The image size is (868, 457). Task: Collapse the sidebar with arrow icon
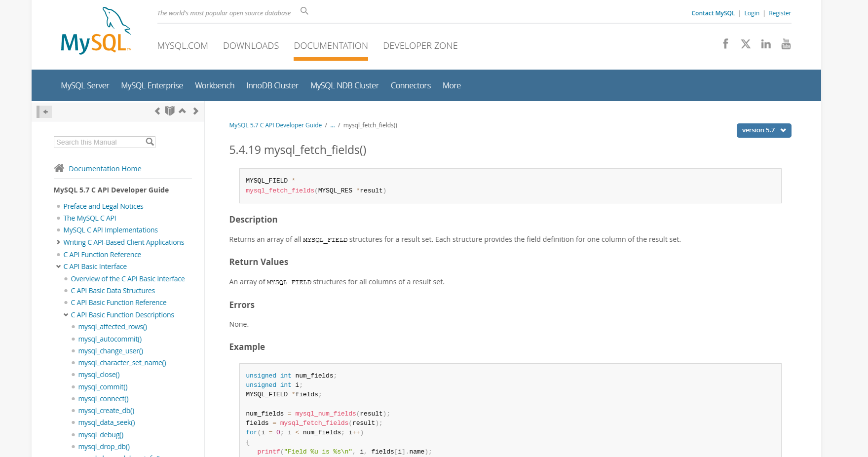44,112
